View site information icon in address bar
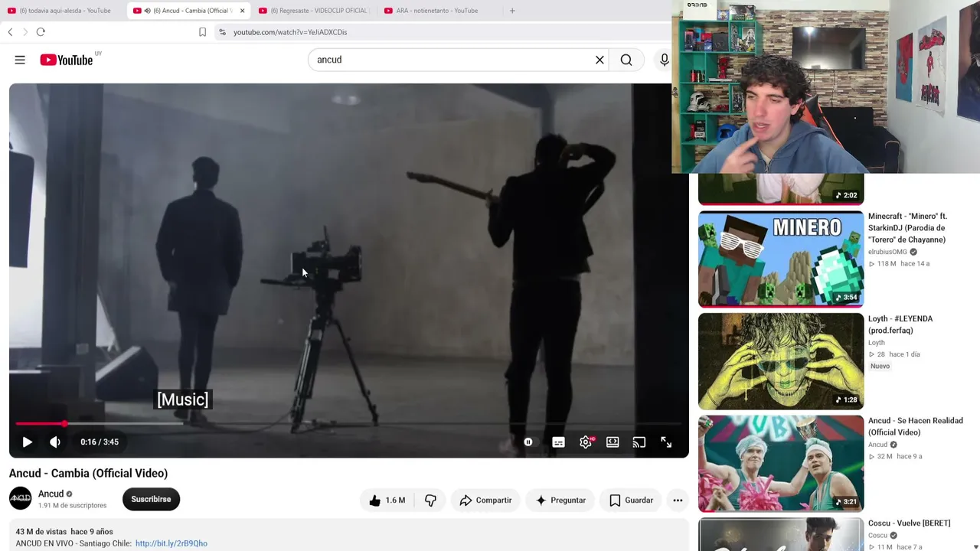980x551 pixels. tap(222, 32)
